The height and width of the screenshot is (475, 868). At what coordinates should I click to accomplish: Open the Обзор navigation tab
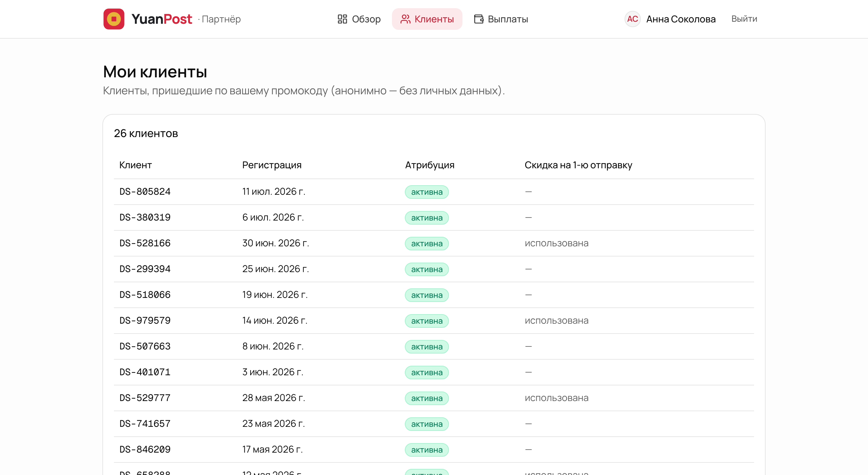(x=359, y=19)
